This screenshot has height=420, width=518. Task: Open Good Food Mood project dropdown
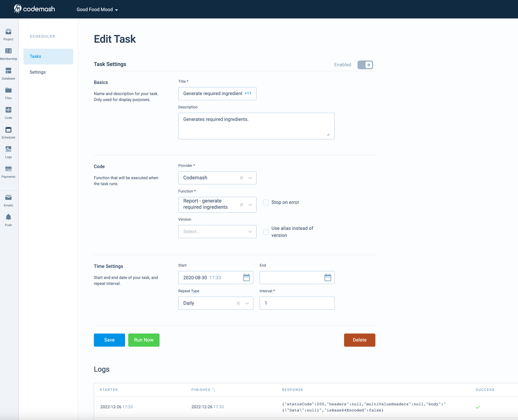97,10
